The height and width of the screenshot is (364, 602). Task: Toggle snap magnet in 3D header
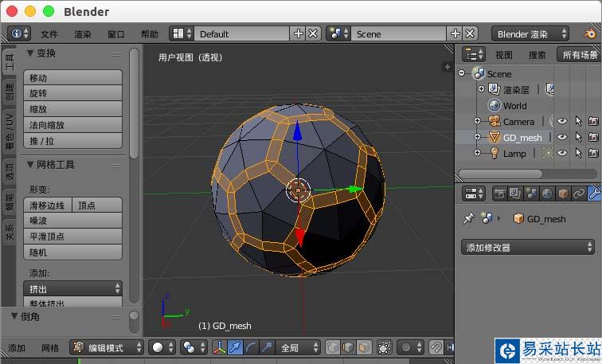(x=436, y=347)
